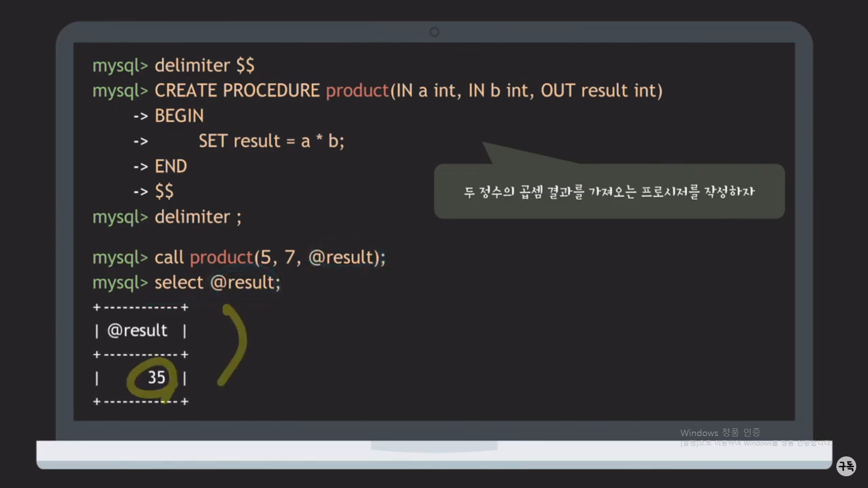The height and width of the screenshot is (488, 868).
Task: Click the 'Windows 정품 인증' watermark text
Action: coord(720,433)
